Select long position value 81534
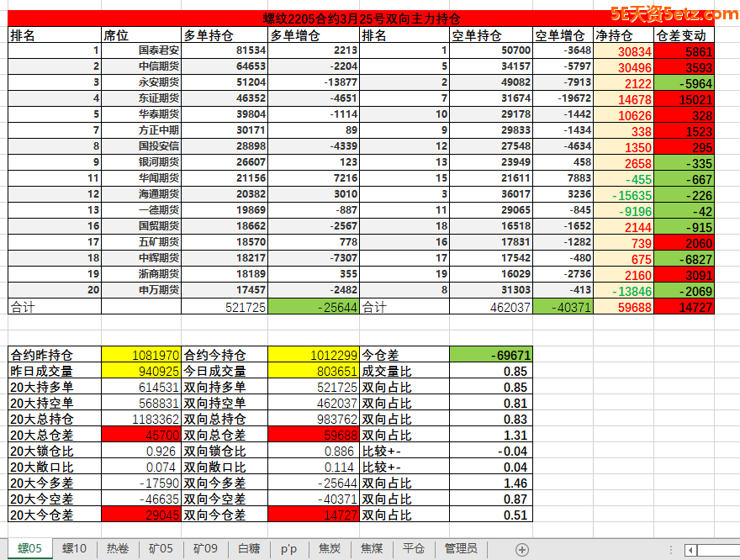 pyautogui.click(x=225, y=50)
